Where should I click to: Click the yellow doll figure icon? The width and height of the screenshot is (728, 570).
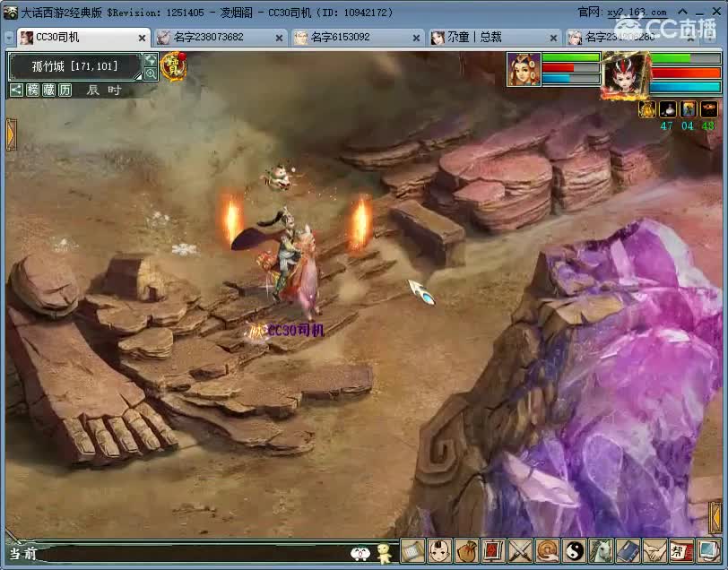(x=384, y=553)
